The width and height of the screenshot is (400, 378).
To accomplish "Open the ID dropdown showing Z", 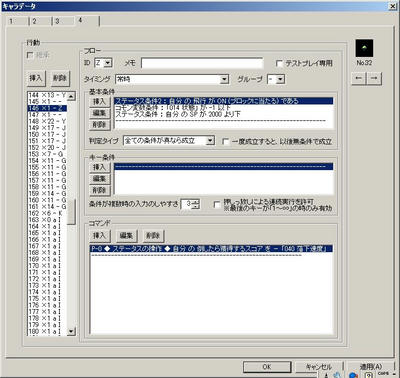I will point(108,63).
